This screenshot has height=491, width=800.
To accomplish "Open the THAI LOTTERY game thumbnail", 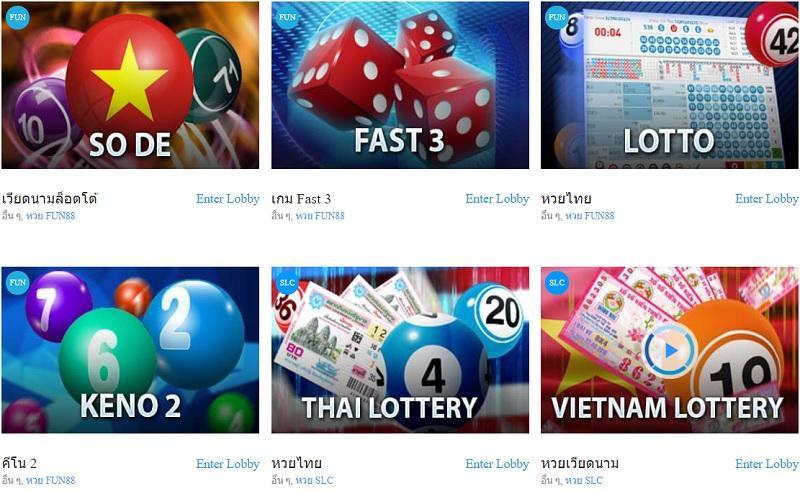I will coord(400,350).
